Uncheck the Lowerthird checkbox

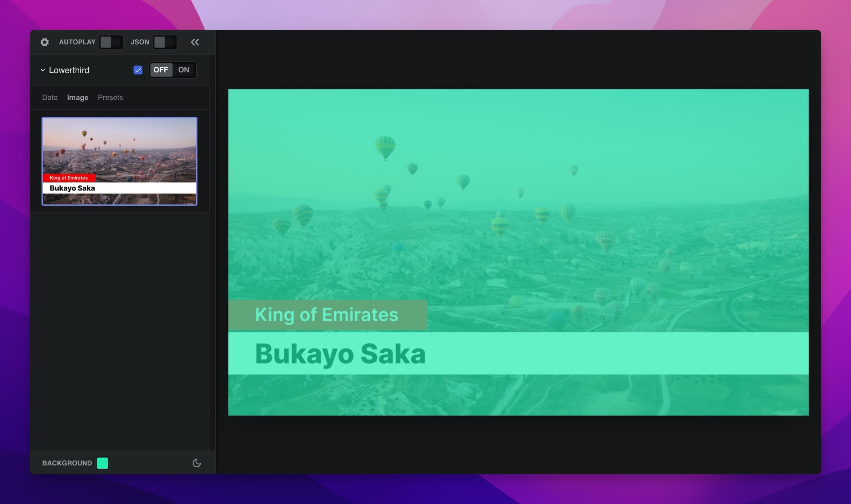tap(138, 70)
